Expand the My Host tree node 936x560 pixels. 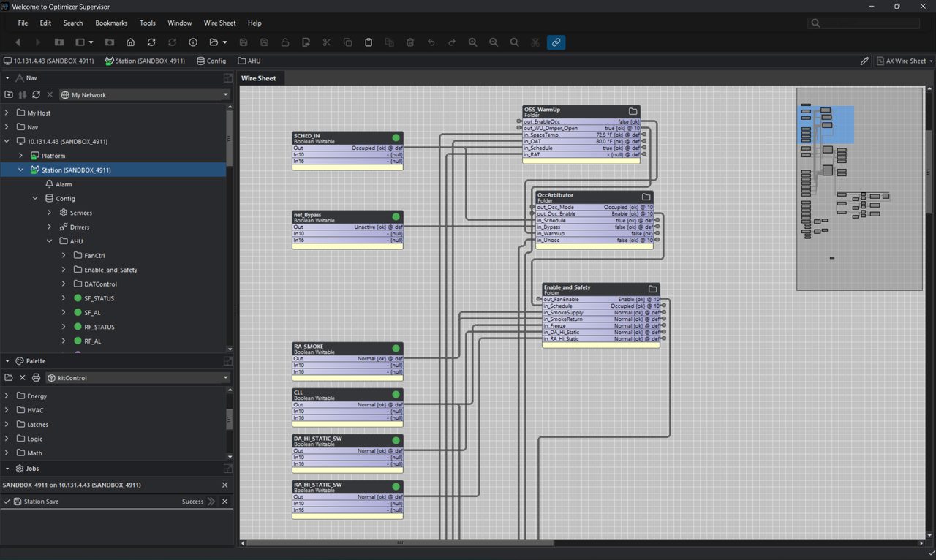(7, 113)
